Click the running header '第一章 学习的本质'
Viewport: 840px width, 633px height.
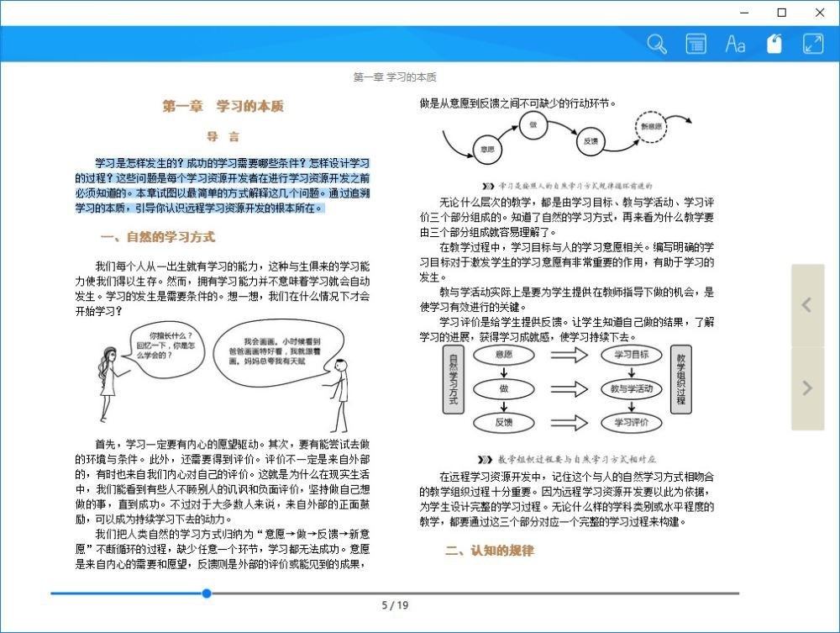(395, 77)
